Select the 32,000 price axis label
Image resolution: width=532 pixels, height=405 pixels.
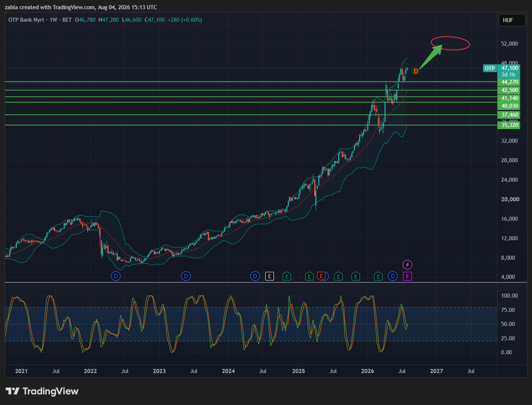509,141
